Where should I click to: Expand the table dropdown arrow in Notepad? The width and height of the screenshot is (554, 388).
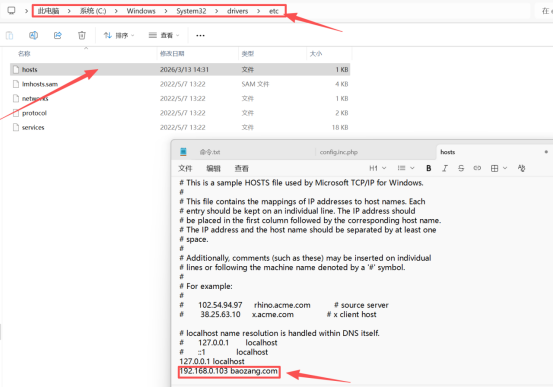pyautogui.click(x=505, y=168)
